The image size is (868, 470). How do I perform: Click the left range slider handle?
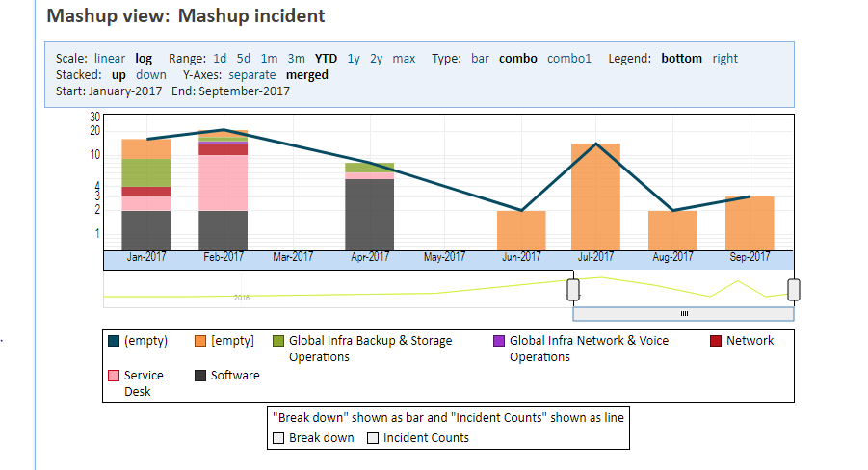(x=572, y=290)
